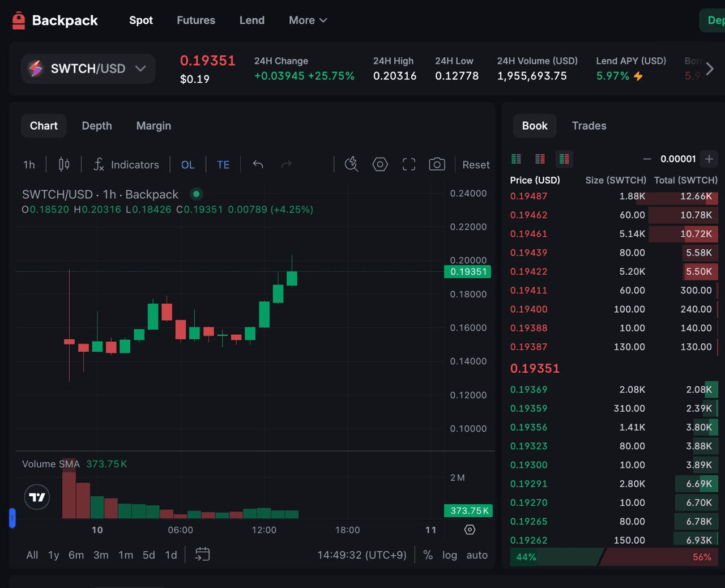This screenshot has height=588, width=725.
Task: Switch to the Depth tab
Action: pos(97,126)
